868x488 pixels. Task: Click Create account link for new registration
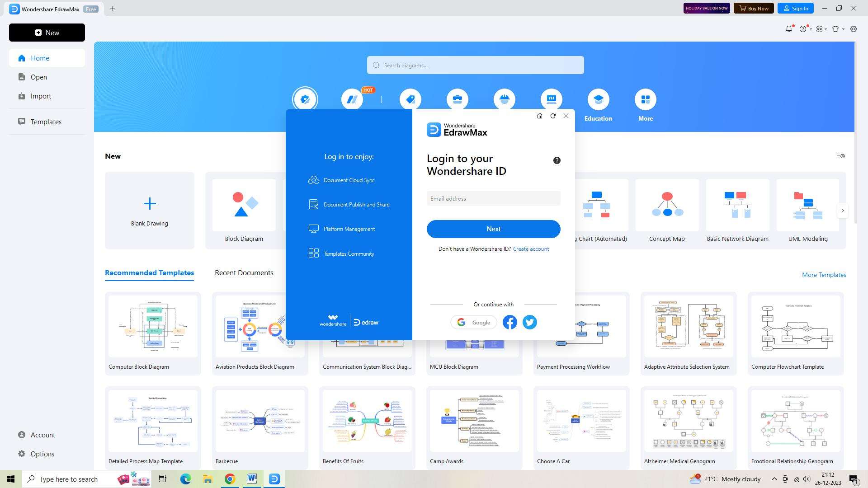pyautogui.click(x=531, y=249)
